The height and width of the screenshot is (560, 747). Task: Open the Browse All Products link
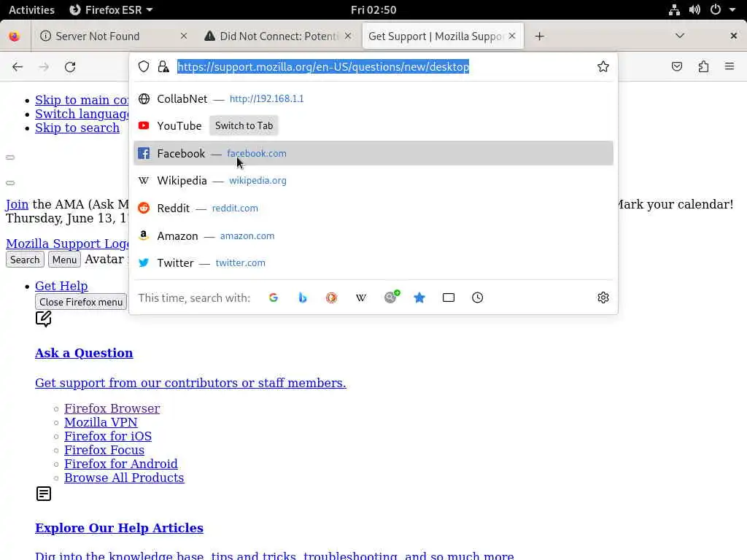point(124,478)
